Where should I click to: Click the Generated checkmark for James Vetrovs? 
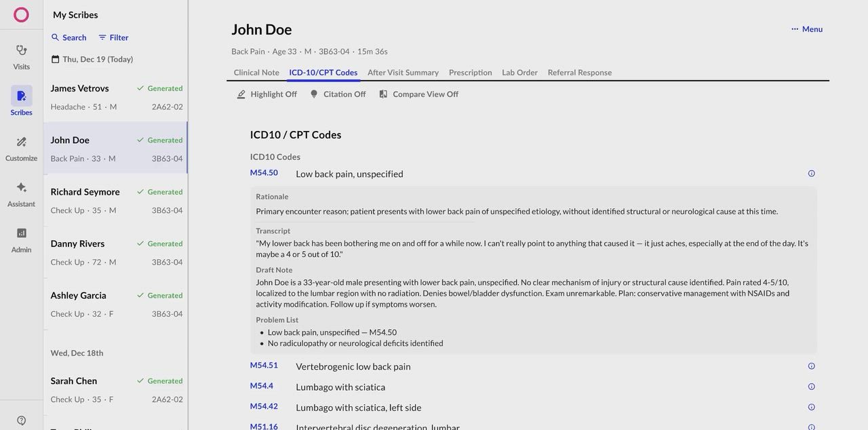[140, 88]
